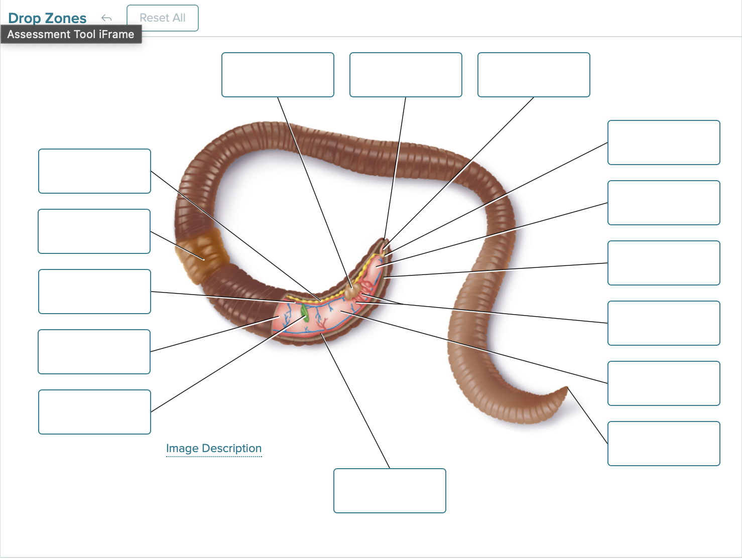
Task: Select the leftmost drop zone in the top row
Action: click(x=278, y=74)
